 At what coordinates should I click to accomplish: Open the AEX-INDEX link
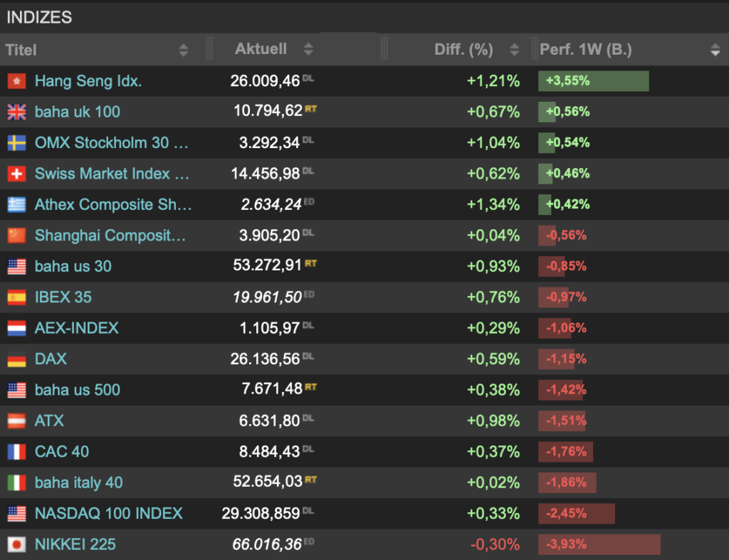[77, 329]
